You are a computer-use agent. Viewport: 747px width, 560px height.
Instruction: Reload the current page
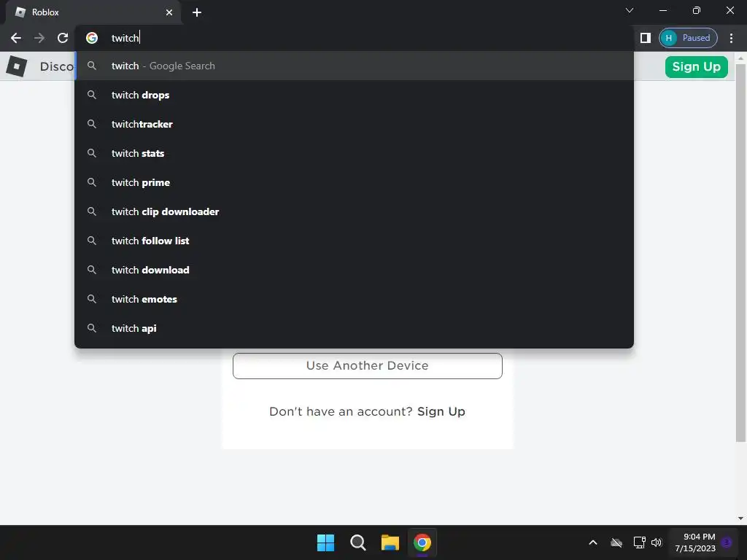click(x=63, y=38)
